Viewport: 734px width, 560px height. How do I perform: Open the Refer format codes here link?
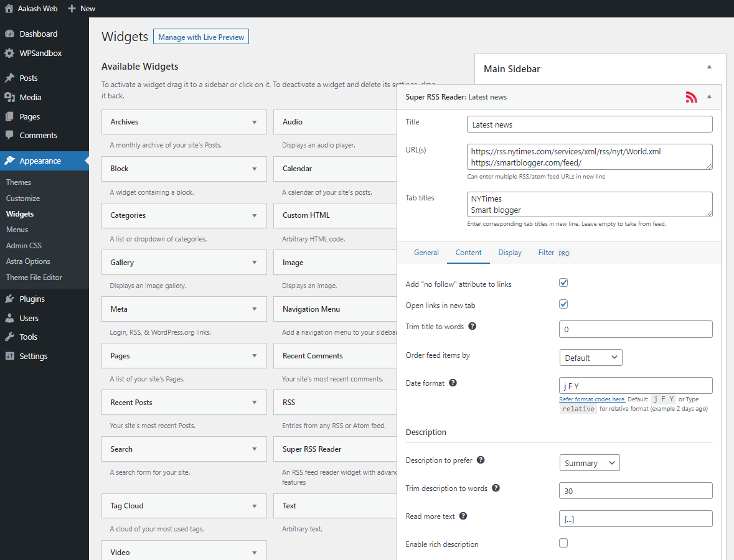(591, 399)
